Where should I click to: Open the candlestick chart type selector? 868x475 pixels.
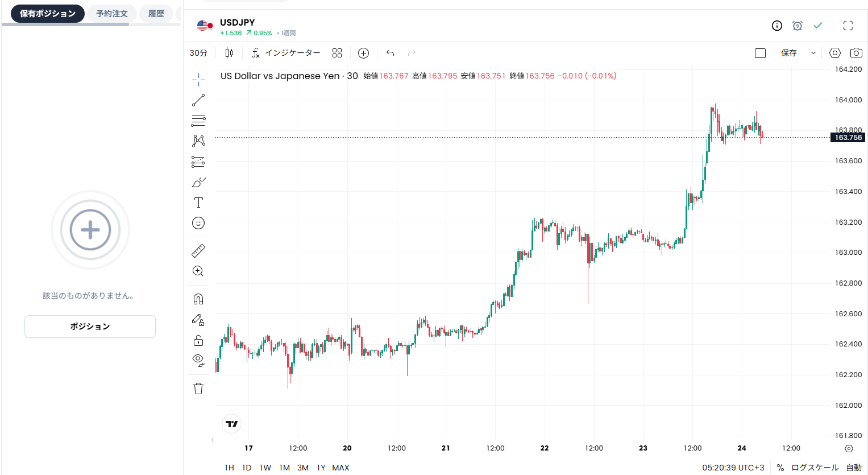[x=229, y=53]
